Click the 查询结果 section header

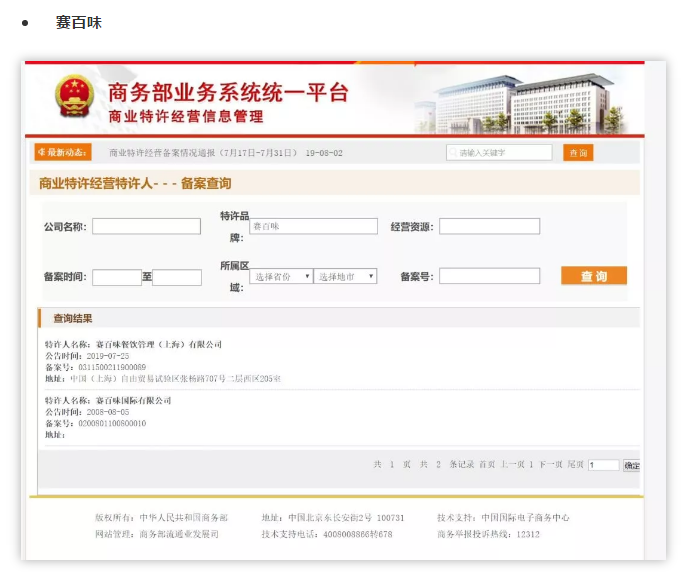pyautogui.click(x=73, y=318)
